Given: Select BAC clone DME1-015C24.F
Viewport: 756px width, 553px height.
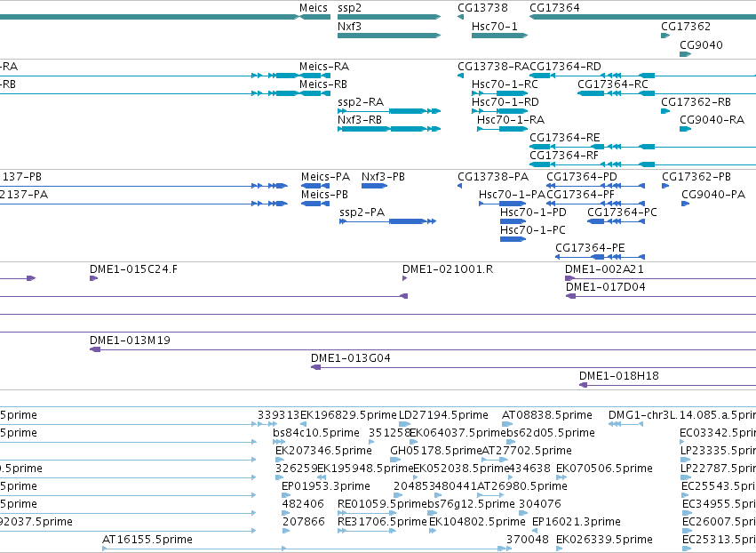Looking at the screenshot, I should (133, 269).
